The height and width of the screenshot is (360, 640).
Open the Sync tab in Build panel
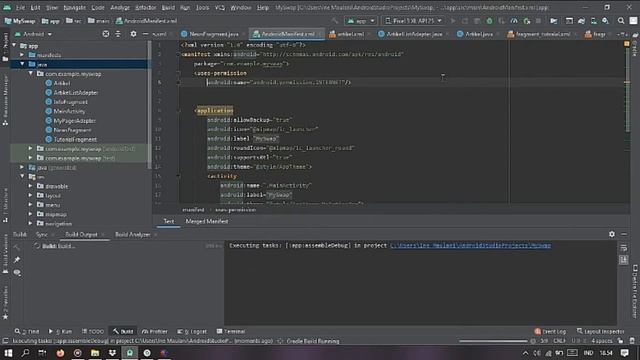point(41,234)
